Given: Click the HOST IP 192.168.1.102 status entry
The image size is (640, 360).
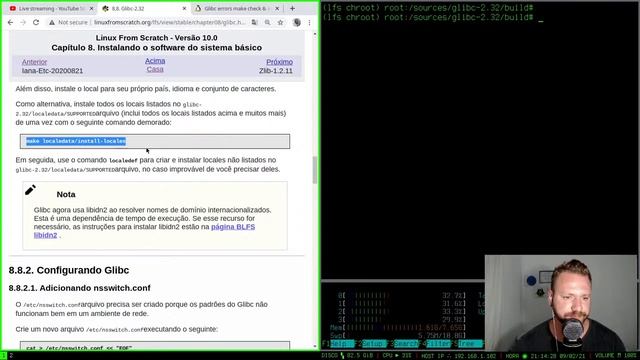Looking at the screenshot, I should [x=458, y=356].
